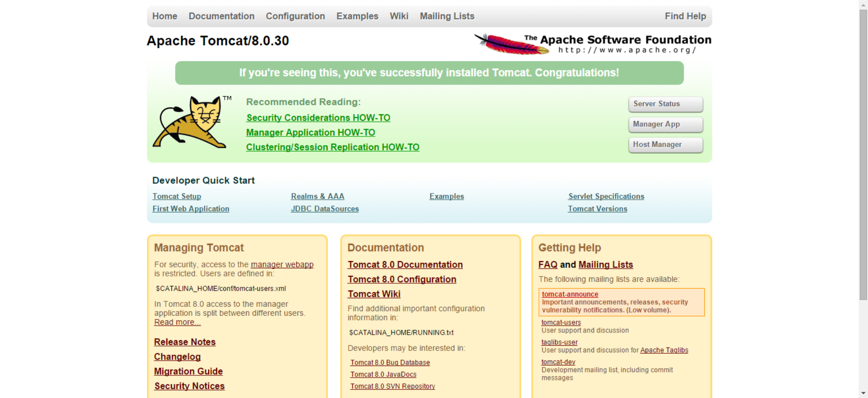Follow the Tomcat Setup link
The image size is (868, 398).
tap(177, 197)
